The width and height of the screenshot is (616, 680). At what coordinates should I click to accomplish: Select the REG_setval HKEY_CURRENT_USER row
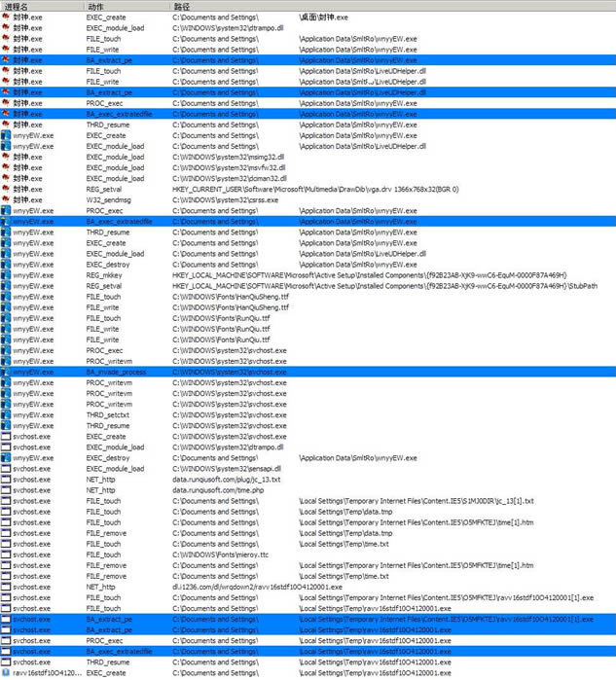pyautogui.click(x=292, y=189)
